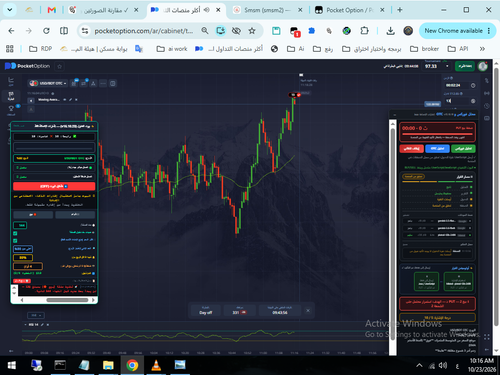Click the red stop button in left bot panel
Viewport: 500px width, 375px height.
pos(54,186)
